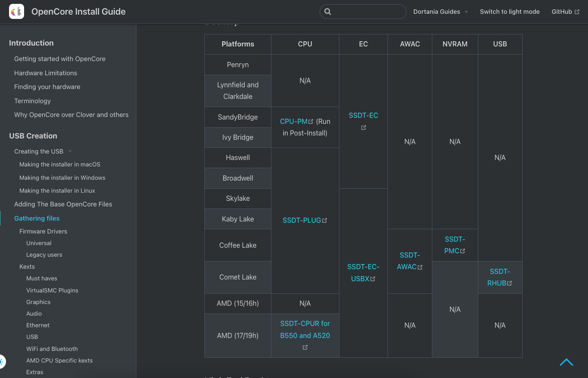
Task: Jump to Must haves subsection
Action: tap(42, 278)
